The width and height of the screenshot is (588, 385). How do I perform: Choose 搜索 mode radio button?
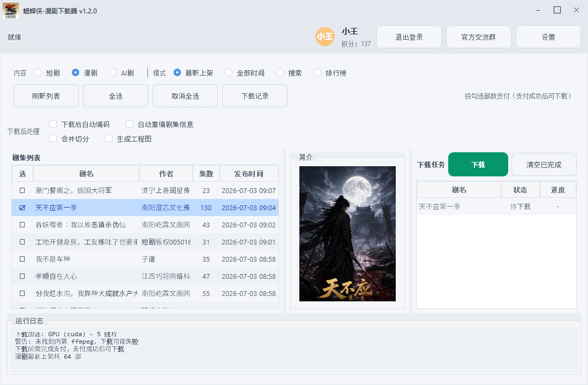click(x=280, y=72)
